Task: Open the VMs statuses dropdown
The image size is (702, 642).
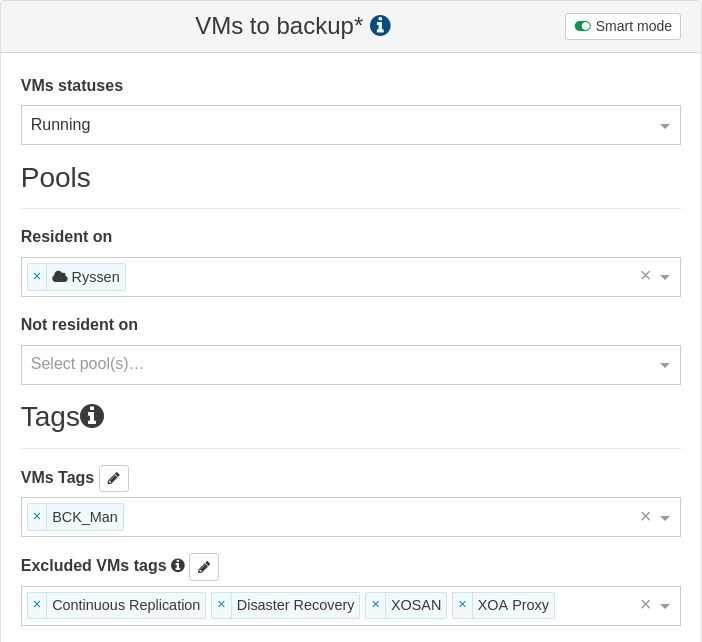Action: click(x=664, y=126)
